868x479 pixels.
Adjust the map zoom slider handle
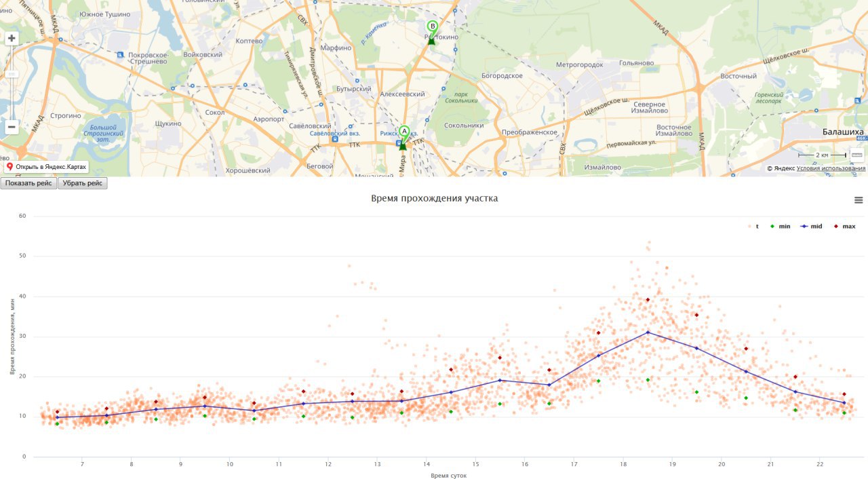[12, 73]
